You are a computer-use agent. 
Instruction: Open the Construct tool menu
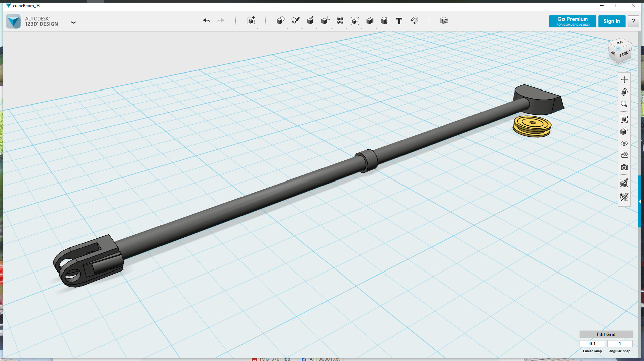(310, 21)
